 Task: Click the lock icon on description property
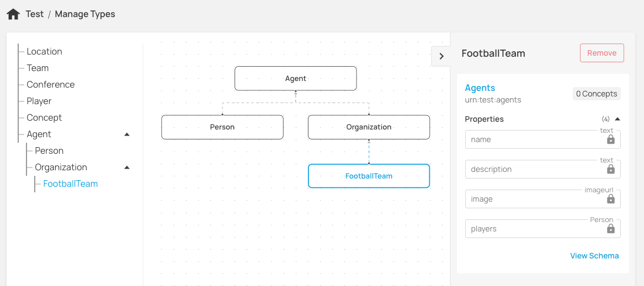click(610, 169)
